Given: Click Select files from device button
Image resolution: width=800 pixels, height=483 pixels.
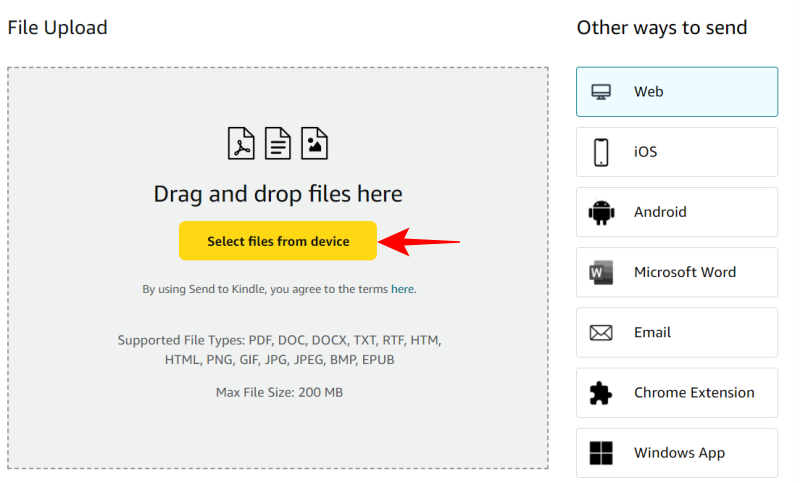Looking at the screenshot, I should click(x=278, y=241).
